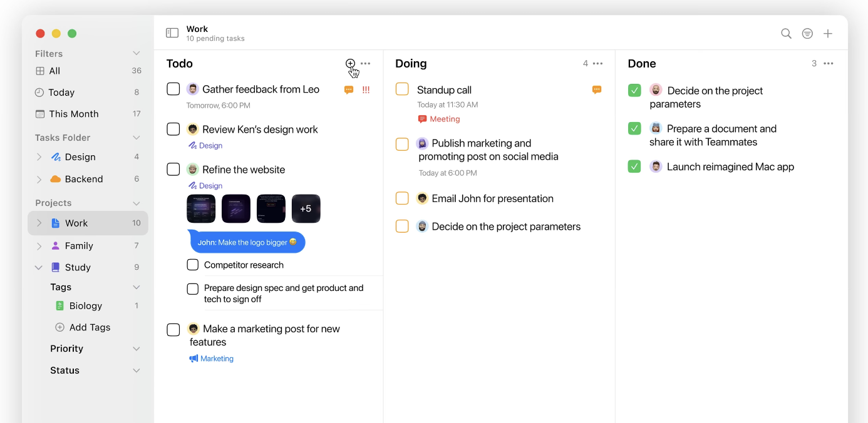
Task: Click the comment bubble on Standup call
Action: pyautogui.click(x=596, y=89)
